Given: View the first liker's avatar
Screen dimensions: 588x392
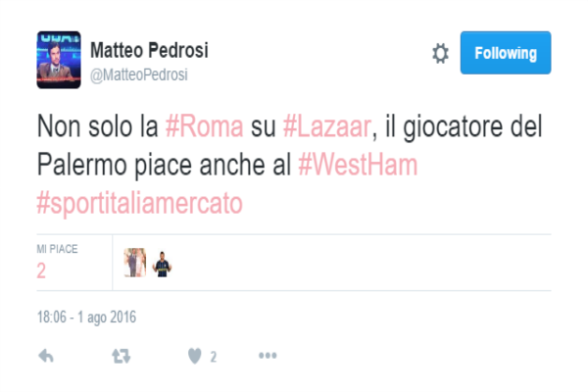Looking at the screenshot, I should coord(135,263).
